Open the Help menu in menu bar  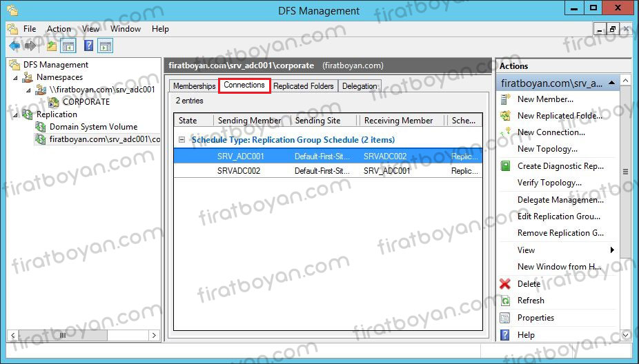160,29
